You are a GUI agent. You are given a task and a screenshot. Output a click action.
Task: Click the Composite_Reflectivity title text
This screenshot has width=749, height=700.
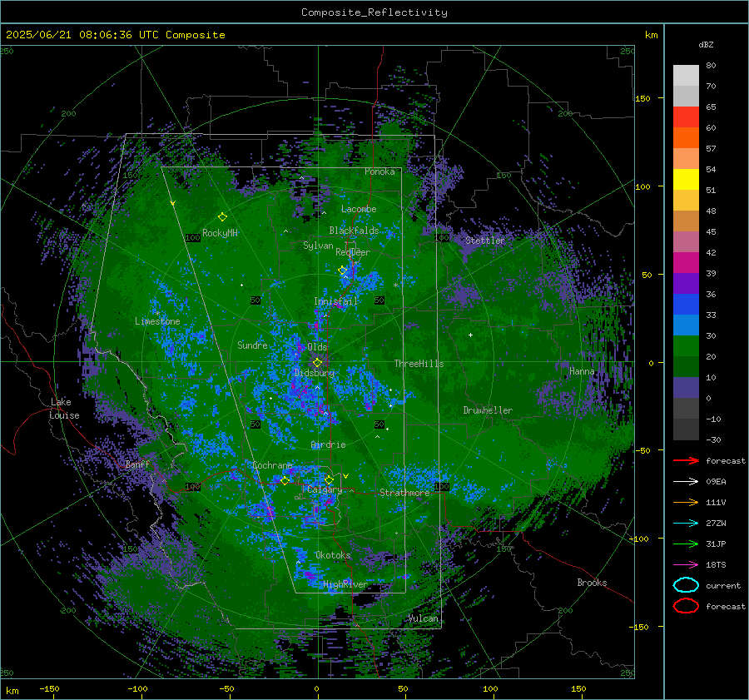coord(374,12)
